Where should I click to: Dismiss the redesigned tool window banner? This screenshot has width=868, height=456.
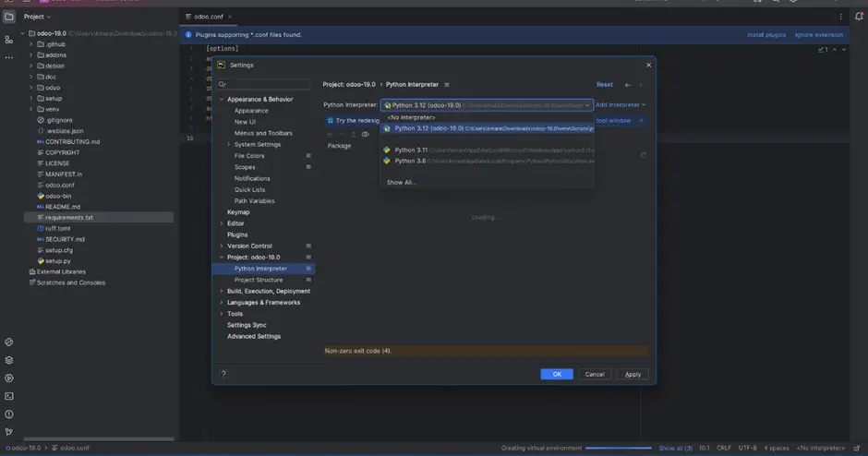click(641, 120)
